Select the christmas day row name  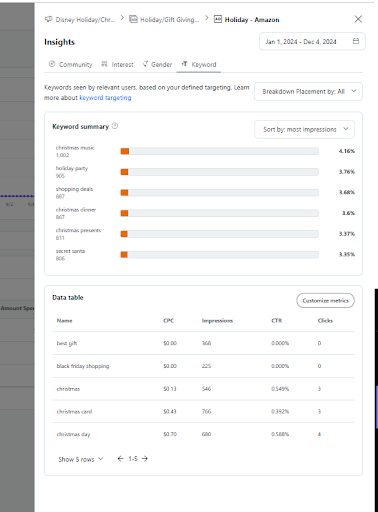[73, 434]
